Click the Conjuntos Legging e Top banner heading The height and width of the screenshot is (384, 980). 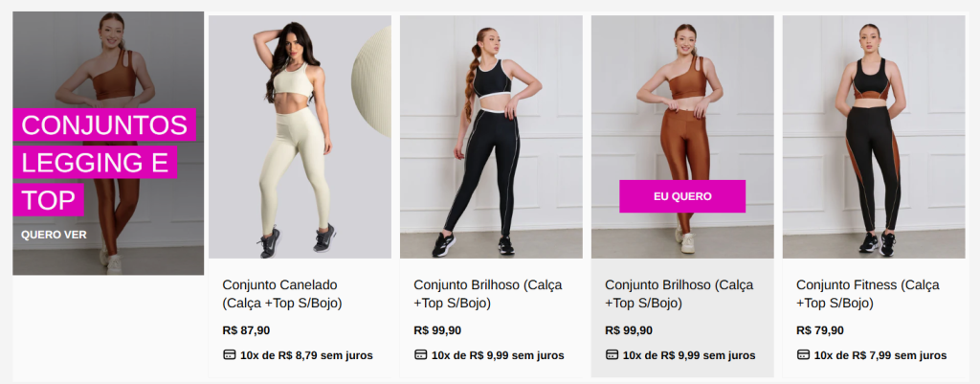pos(103,163)
